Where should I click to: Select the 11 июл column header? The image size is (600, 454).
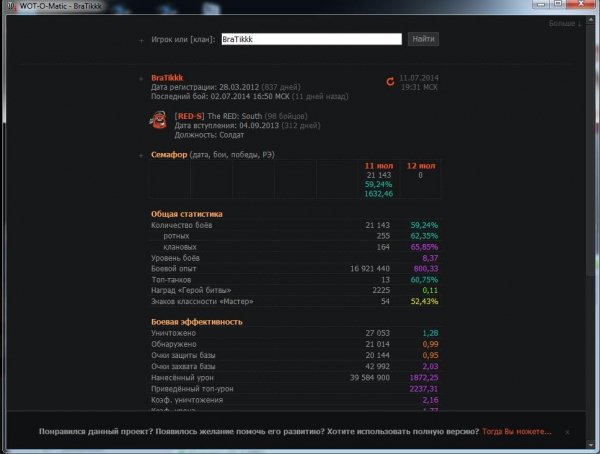pos(378,166)
